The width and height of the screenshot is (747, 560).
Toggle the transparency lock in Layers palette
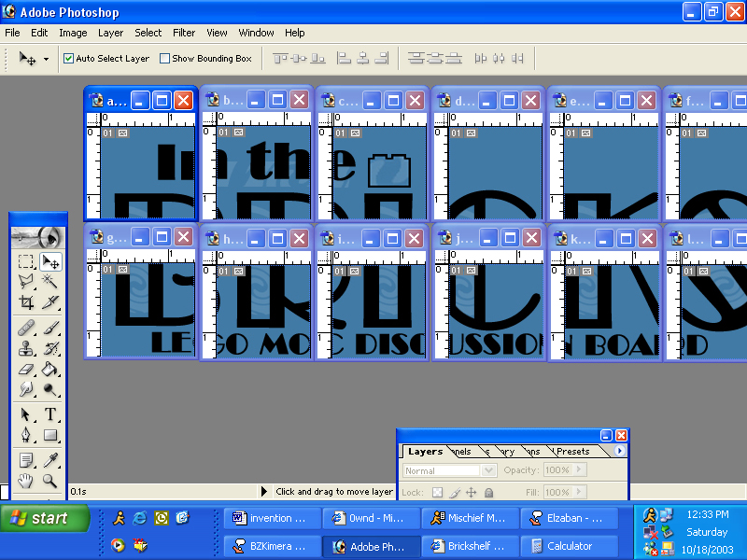click(437, 492)
